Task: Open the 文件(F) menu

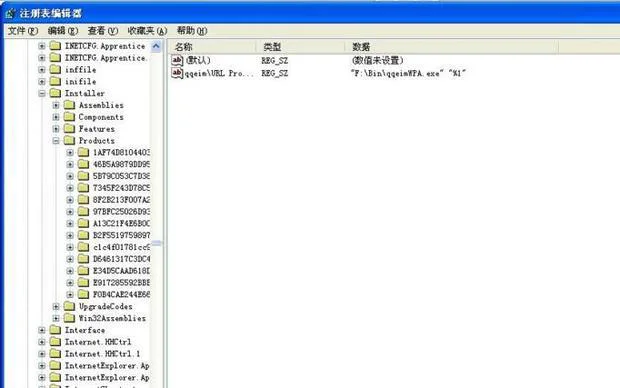Action: point(23,31)
